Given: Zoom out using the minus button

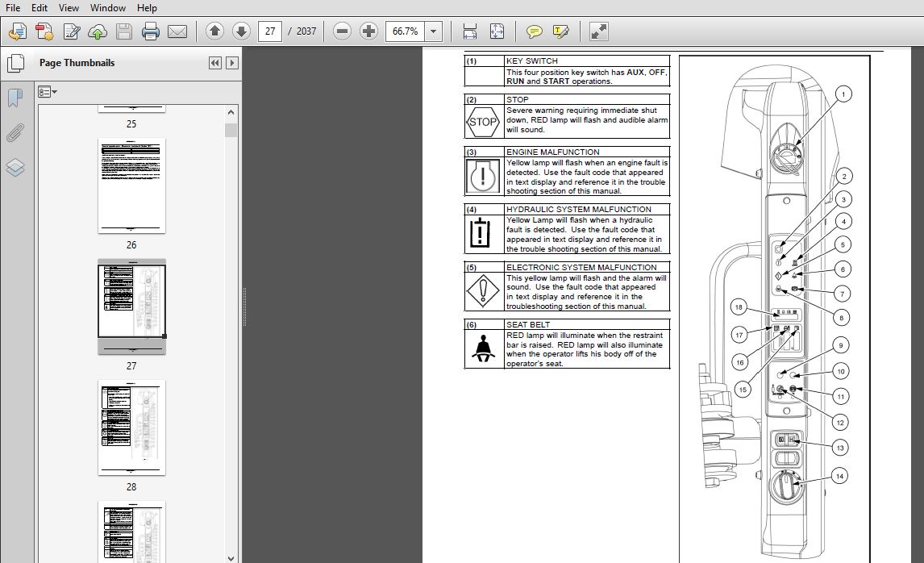Looking at the screenshot, I should pyautogui.click(x=342, y=31).
